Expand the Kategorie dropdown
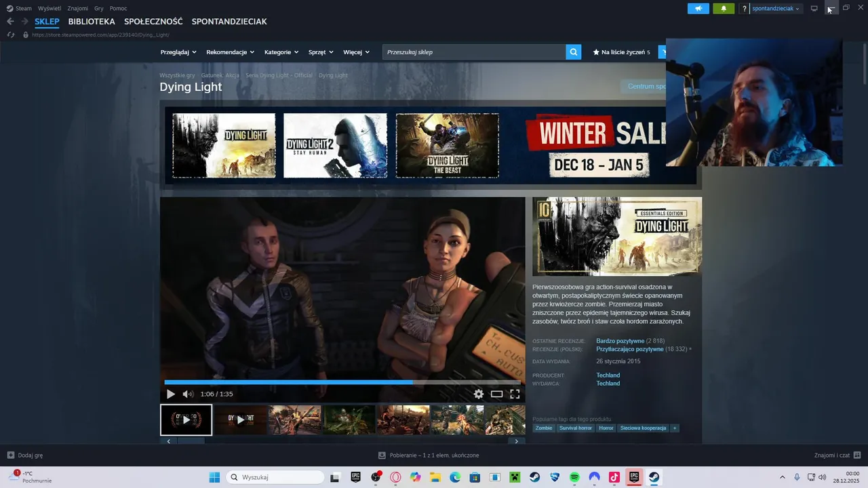 [x=281, y=52]
